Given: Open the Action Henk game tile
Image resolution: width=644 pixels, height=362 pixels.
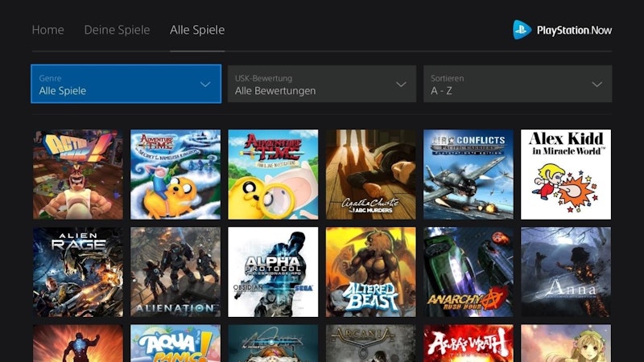Looking at the screenshot, I should point(78,175).
